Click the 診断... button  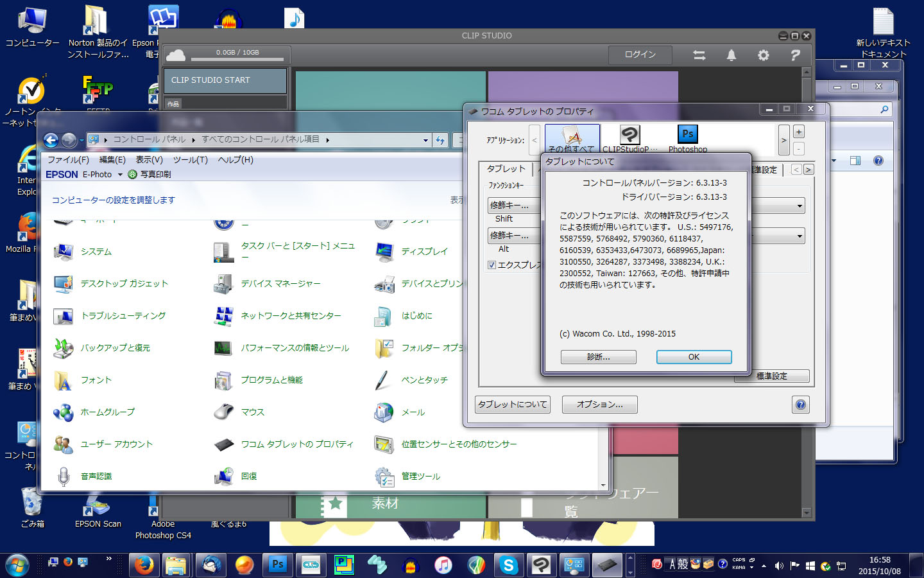click(598, 357)
